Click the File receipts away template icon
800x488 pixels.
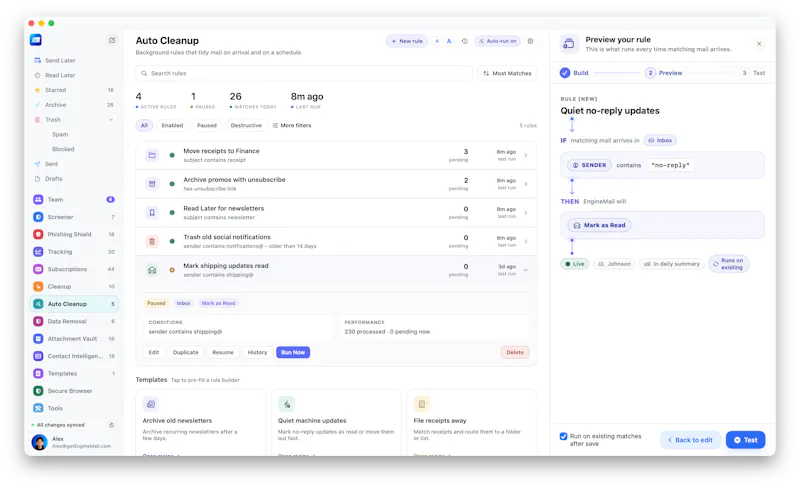click(421, 404)
